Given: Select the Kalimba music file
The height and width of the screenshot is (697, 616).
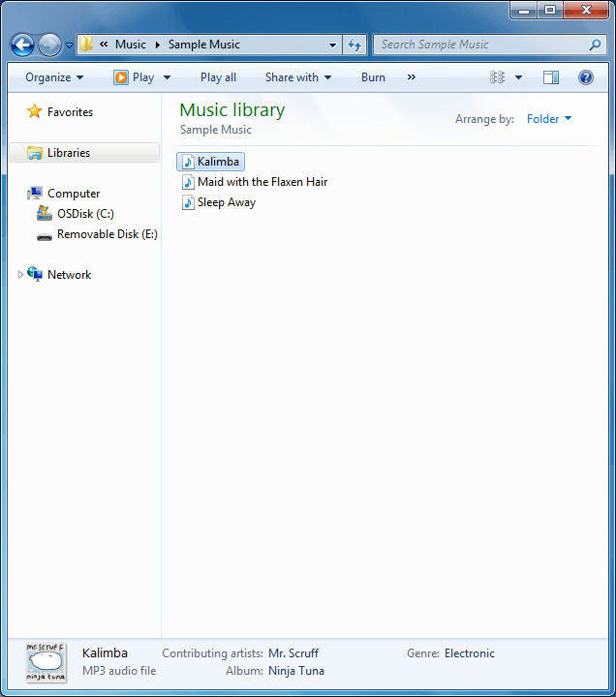Looking at the screenshot, I should click(218, 162).
